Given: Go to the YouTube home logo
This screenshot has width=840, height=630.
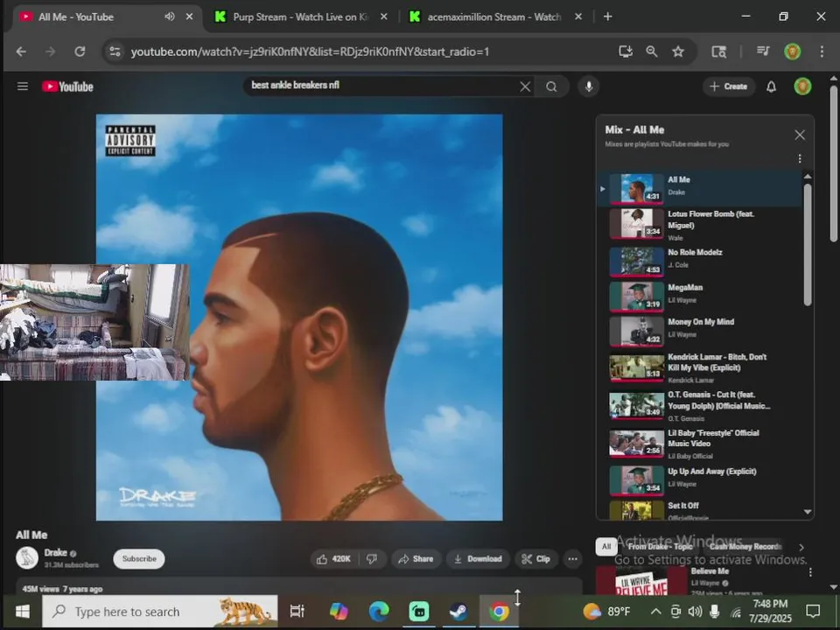Looking at the screenshot, I should click(x=67, y=87).
